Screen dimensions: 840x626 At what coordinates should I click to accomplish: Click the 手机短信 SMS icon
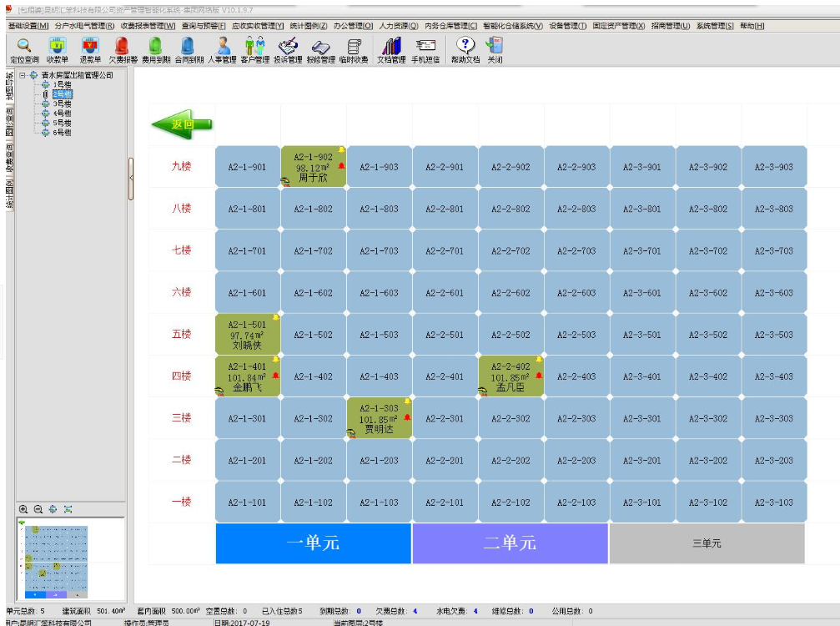(x=425, y=49)
